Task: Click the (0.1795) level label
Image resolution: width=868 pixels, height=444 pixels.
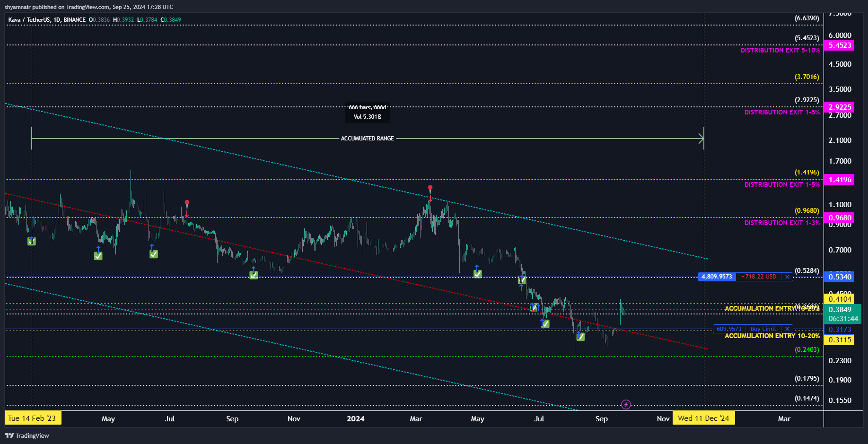Action: pyautogui.click(x=807, y=379)
